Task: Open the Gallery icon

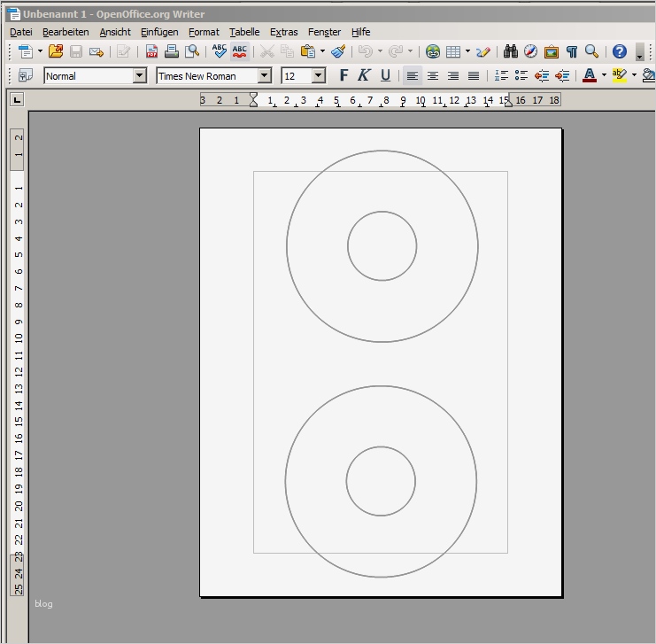Action: point(551,52)
